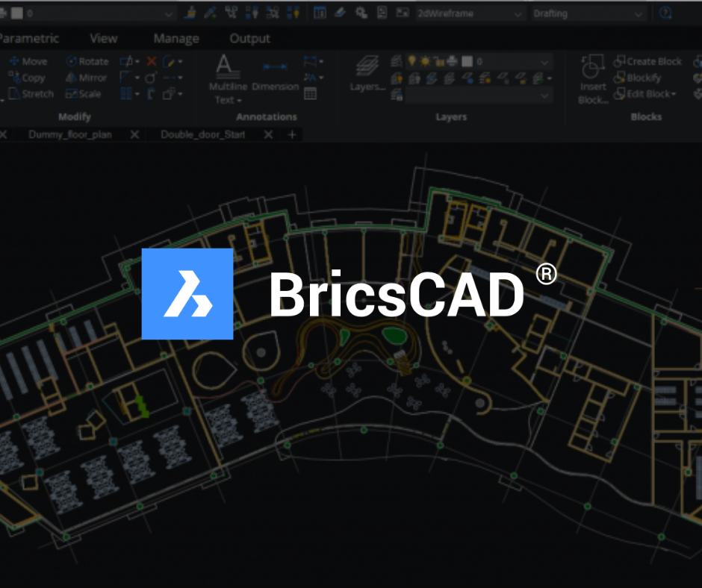Click the Insert Block icon
Viewport: 702px width, 588px height.
coord(593,78)
